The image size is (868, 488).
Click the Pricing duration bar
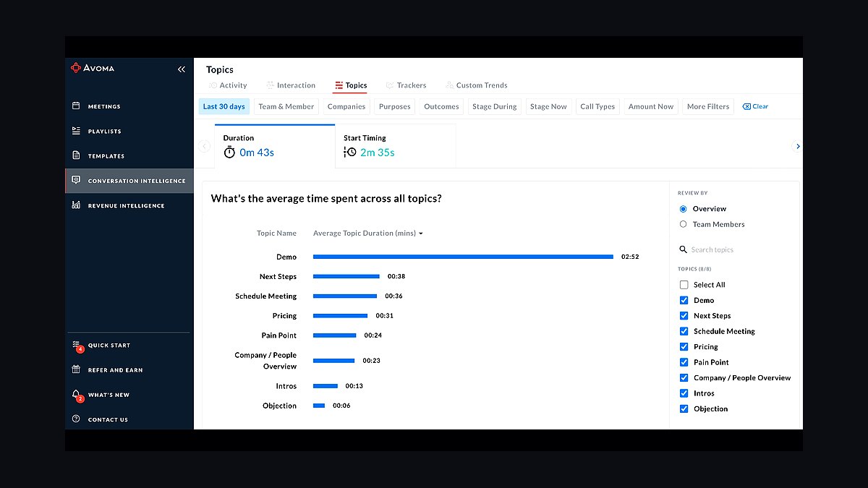pyautogui.click(x=341, y=316)
